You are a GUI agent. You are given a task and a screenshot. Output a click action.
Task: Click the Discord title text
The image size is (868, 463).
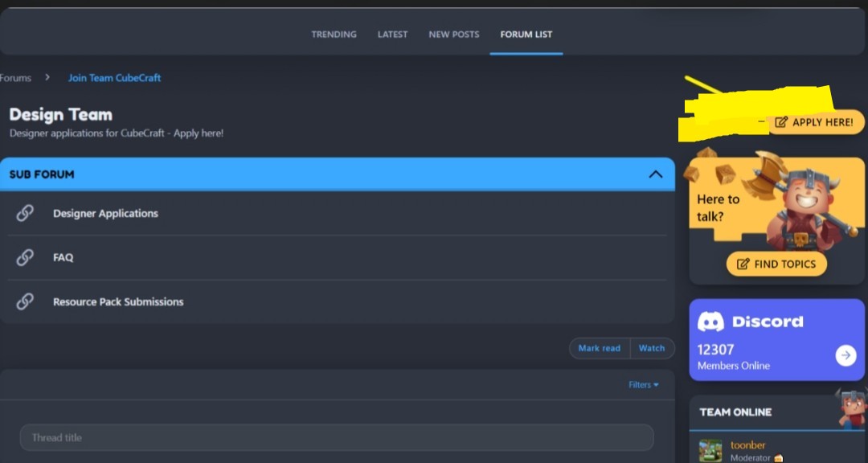[x=768, y=322]
